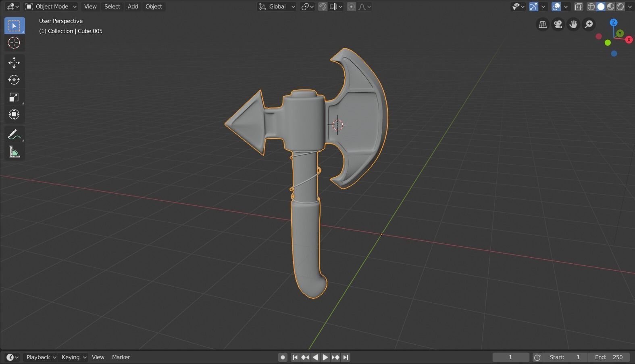Click the Z axis on navigation gizmo
Screen dimensions: 635x364
click(x=614, y=23)
